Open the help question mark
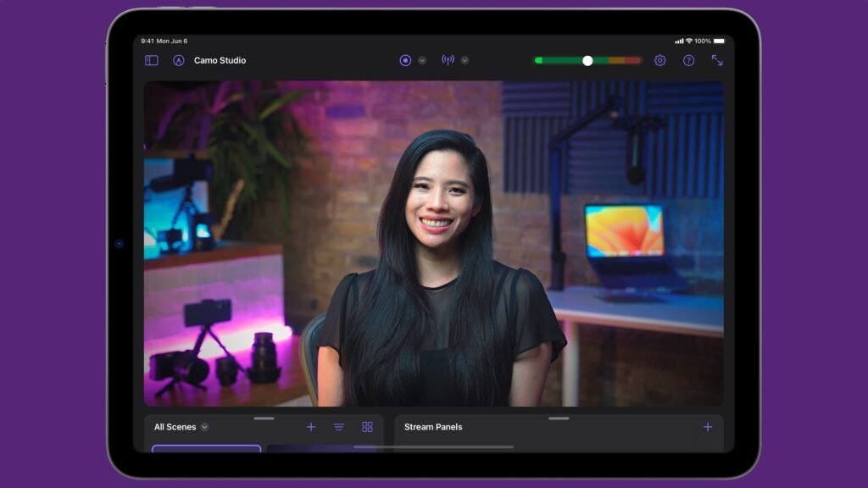The width and height of the screenshot is (868, 488). [688, 60]
